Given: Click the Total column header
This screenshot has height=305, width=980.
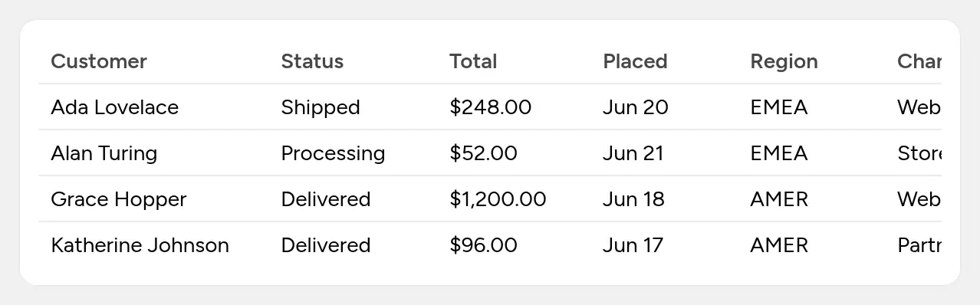Looking at the screenshot, I should coord(473,61).
